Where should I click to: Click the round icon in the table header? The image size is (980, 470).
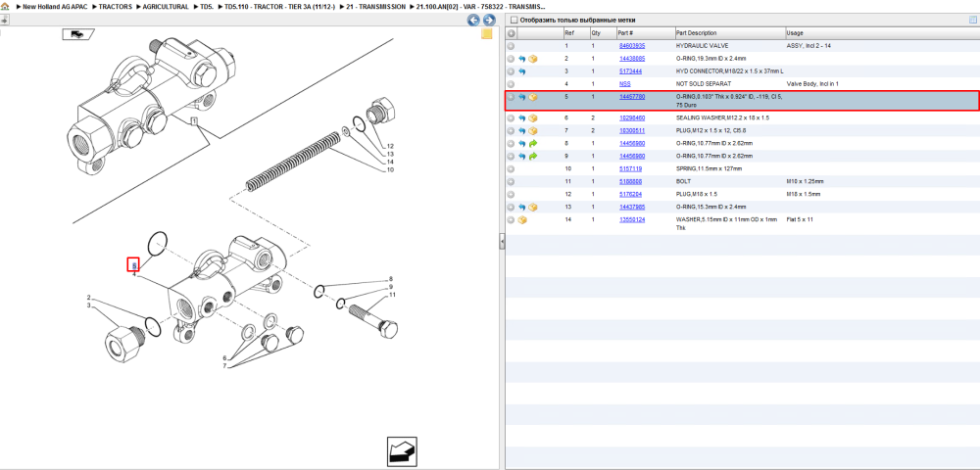tap(511, 33)
